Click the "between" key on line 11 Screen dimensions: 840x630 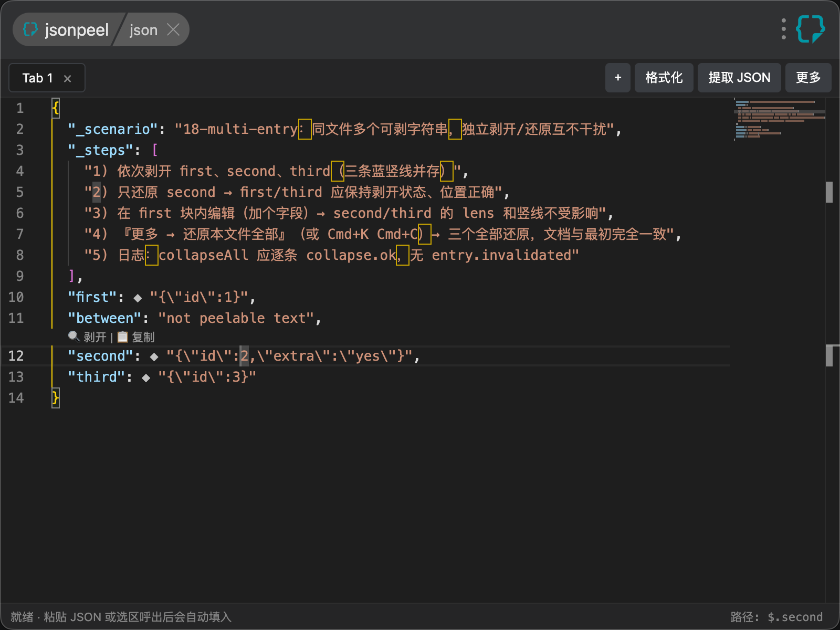104,318
